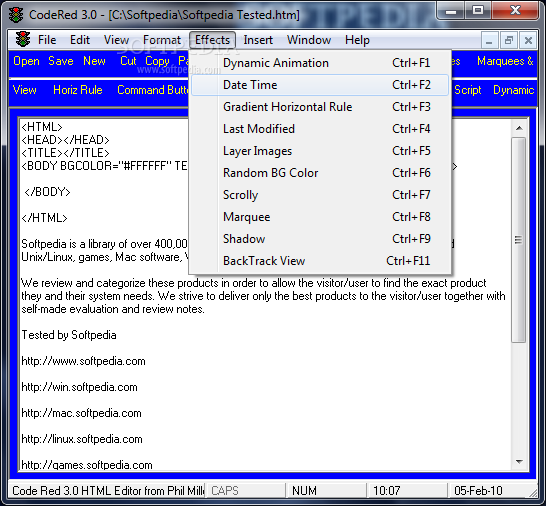Click the <TITLE></TITLE> line

[x=65, y=153]
